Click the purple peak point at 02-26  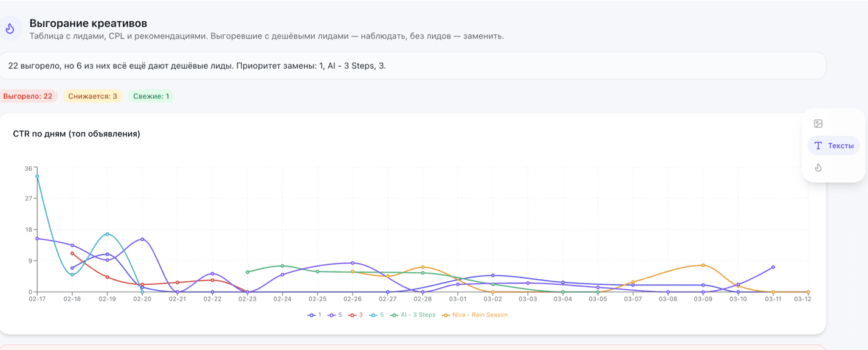(x=353, y=263)
